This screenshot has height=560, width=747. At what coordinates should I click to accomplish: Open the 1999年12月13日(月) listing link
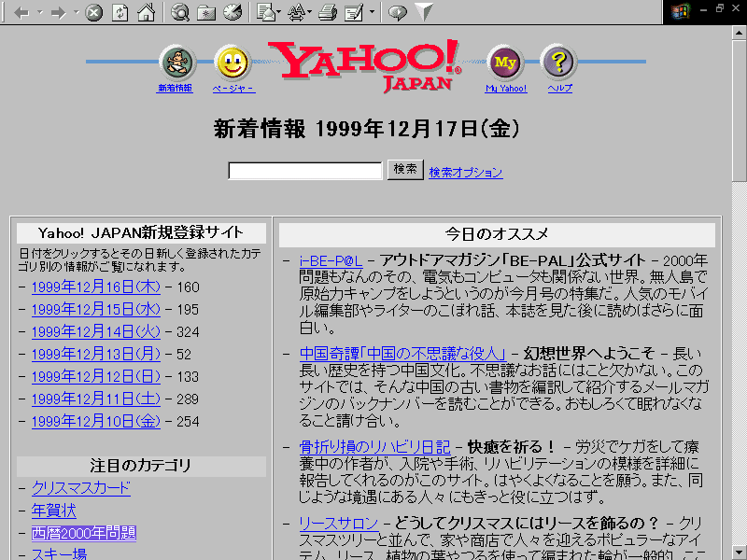pyautogui.click(x=96, y=355)
